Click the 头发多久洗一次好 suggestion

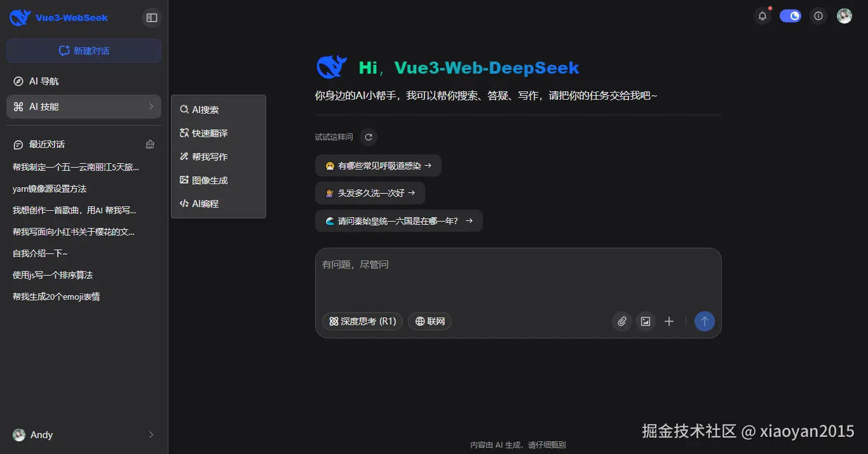click(x=370, y=192)
